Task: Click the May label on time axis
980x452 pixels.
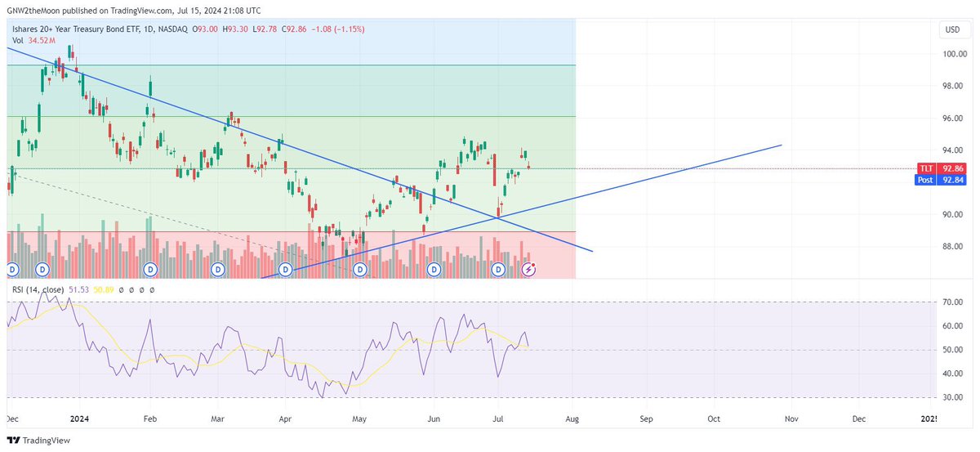Action: coord(360,418)
